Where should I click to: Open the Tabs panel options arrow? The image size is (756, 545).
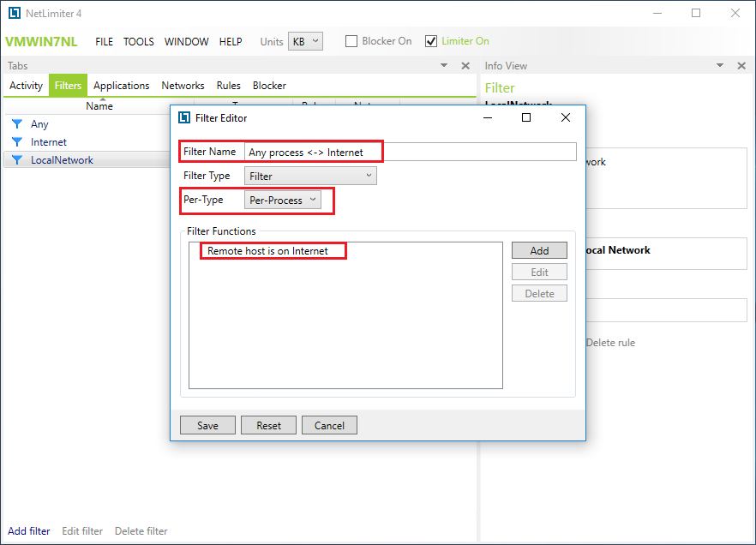click(444, 66)
